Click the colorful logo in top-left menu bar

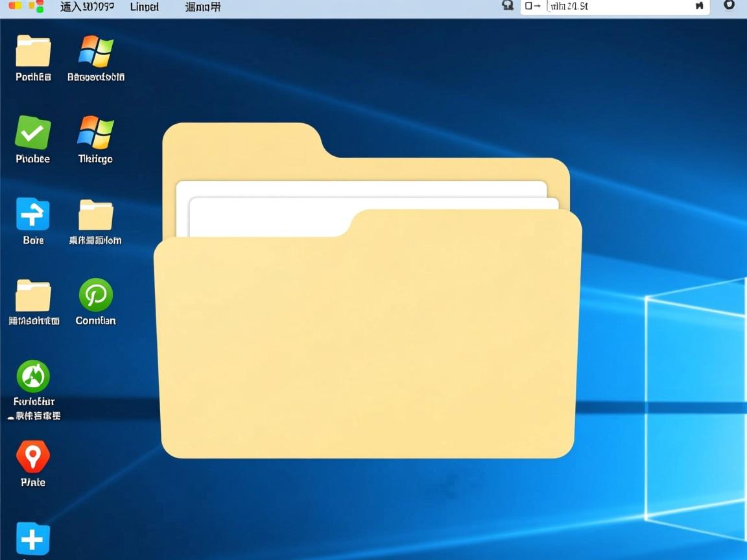(27, 6)
